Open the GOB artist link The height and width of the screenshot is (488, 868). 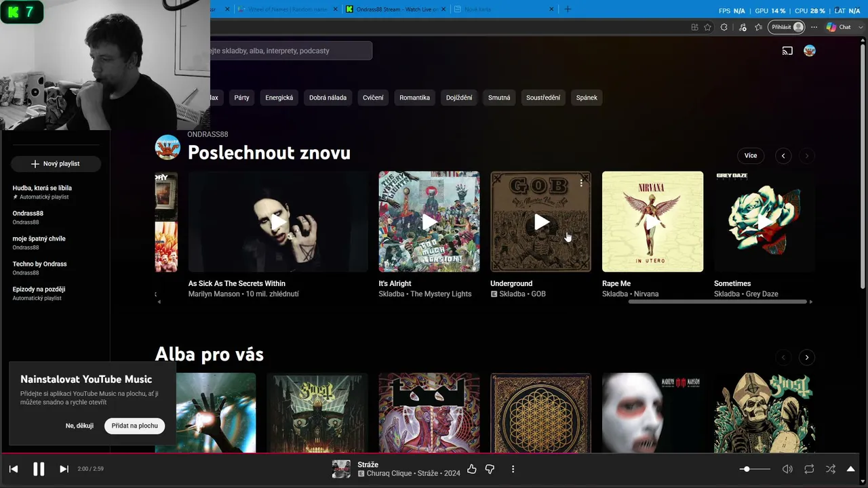[538, 294]
